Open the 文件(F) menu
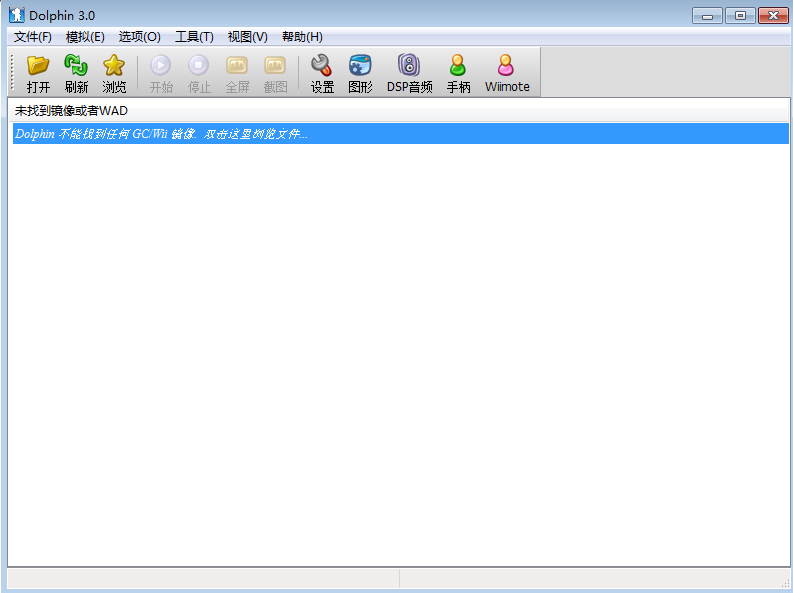The height and width of the screenshot is (593, 793). click(32, 37)
